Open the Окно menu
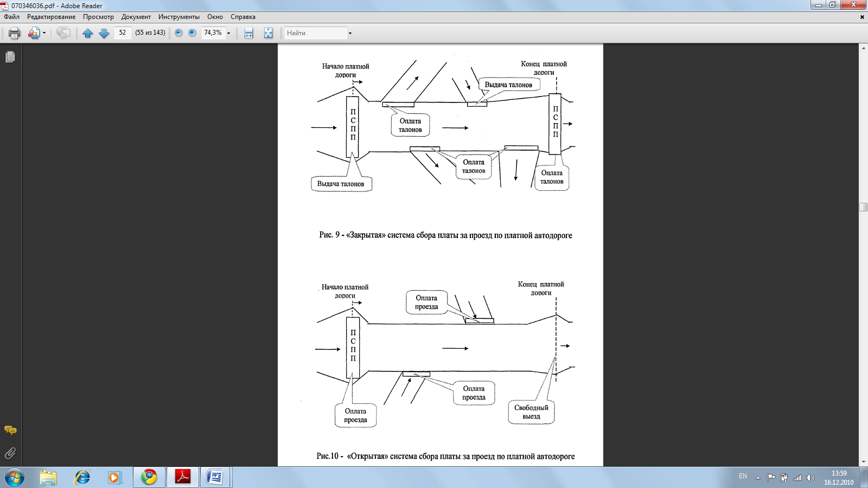Image resolution: width=868 pixels, height=488 pixels. click(215, 17)
